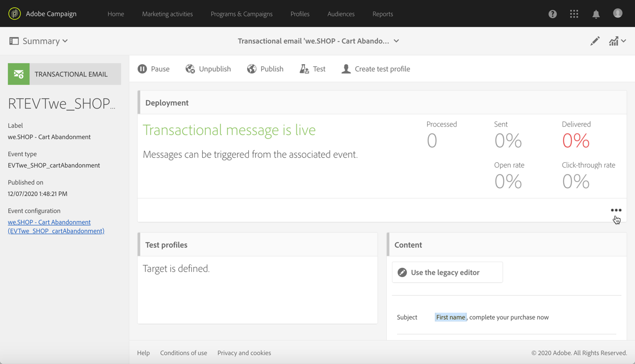This screenshot has height=364, width=635.
Task: Click the Publish button label
Action: 272,69
